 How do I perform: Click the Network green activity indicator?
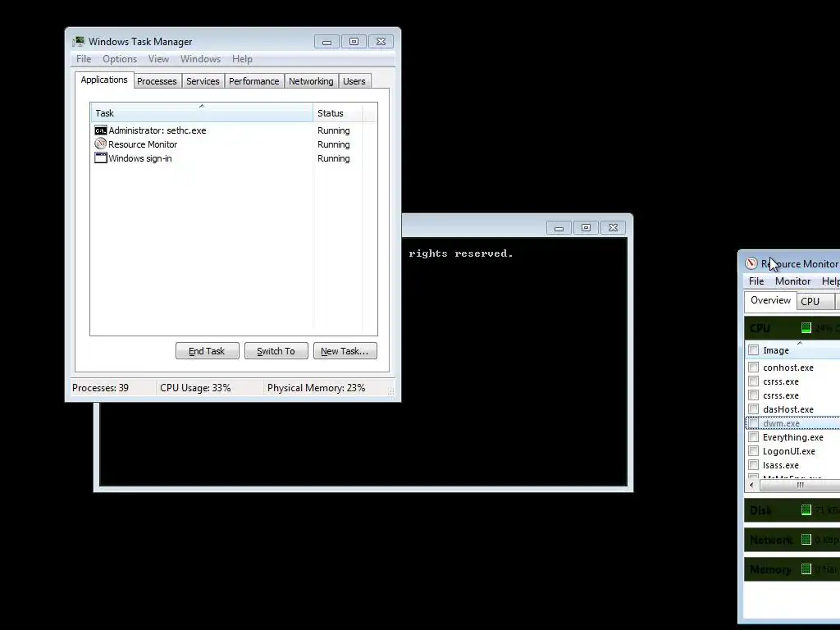[806, 540]
